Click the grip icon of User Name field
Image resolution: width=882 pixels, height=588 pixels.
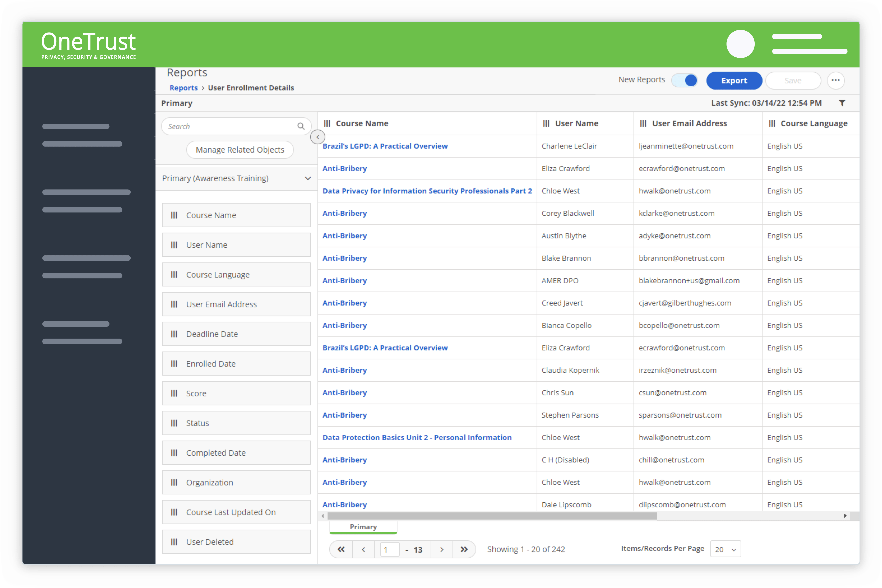(x=174, y=245)
